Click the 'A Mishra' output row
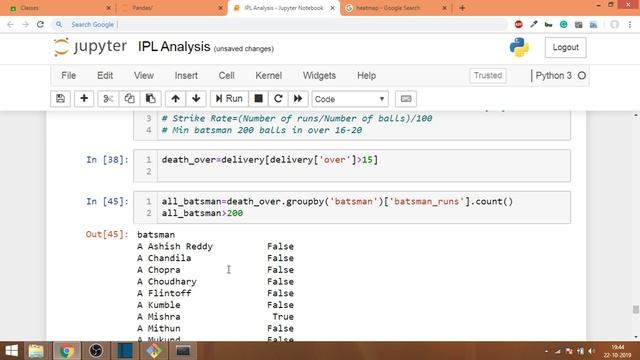Screen dimensions: 640x360 pyautogui.click(x=216, y=317)
